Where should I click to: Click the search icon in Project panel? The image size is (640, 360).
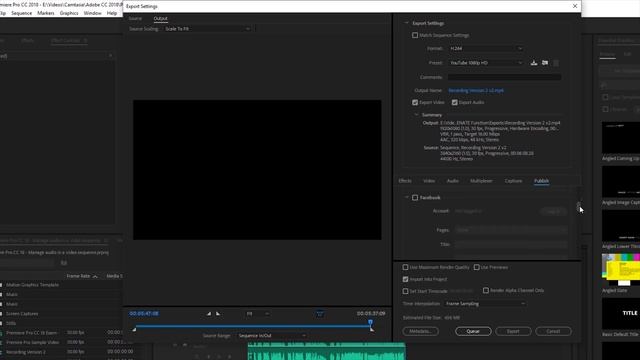[64, 263]
